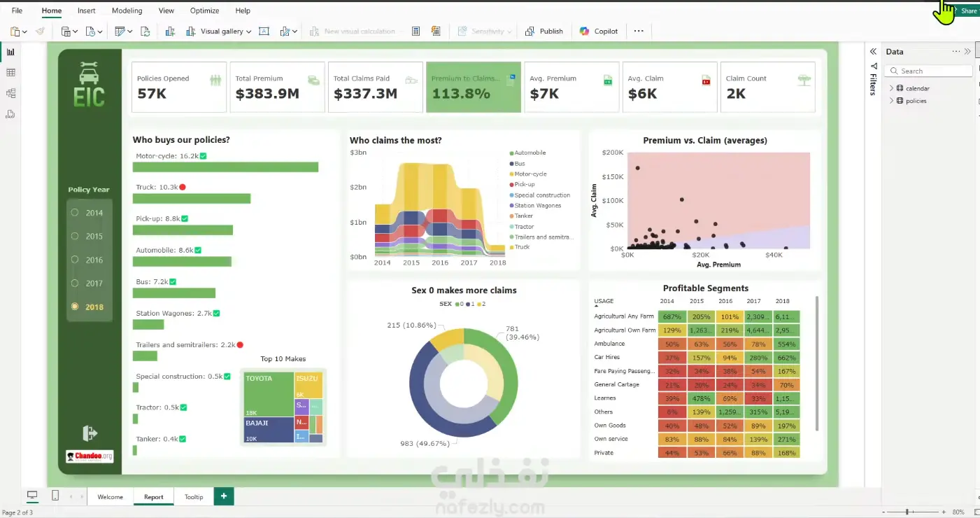Expand the policies table in Data pane
Image resolution: width=980 pixels, height=518 pixels.
click(891, 101)
